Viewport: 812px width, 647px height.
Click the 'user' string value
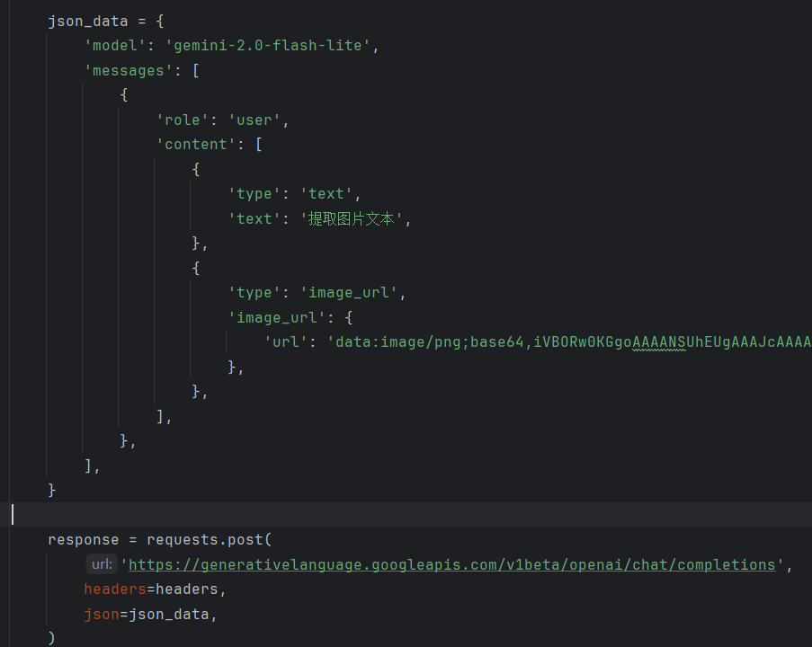(254, 120)
